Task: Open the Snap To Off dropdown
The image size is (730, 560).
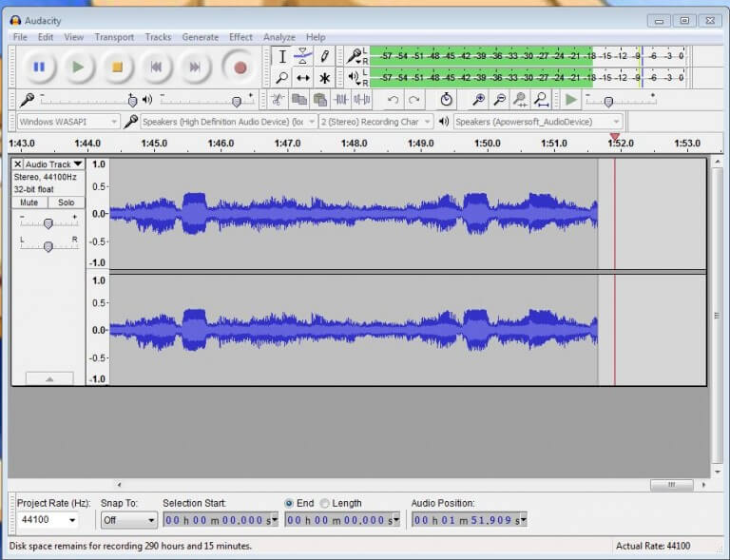Action: coord(128,520)
